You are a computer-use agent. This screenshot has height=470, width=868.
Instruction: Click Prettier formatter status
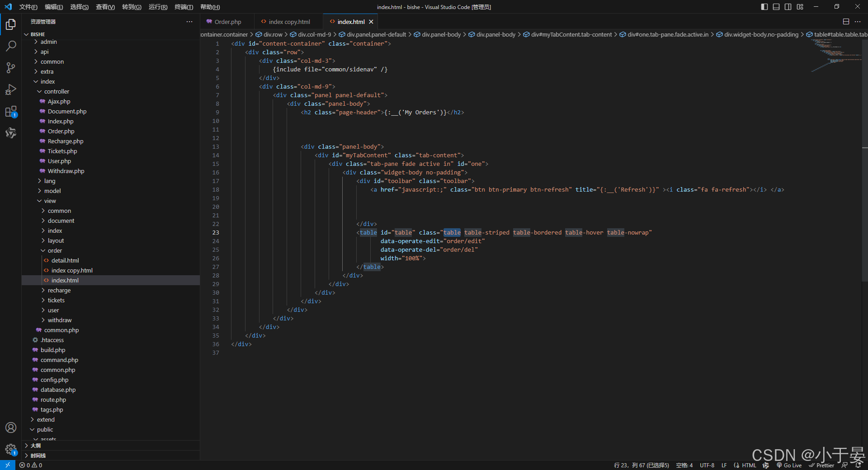[x=821, y=465]
